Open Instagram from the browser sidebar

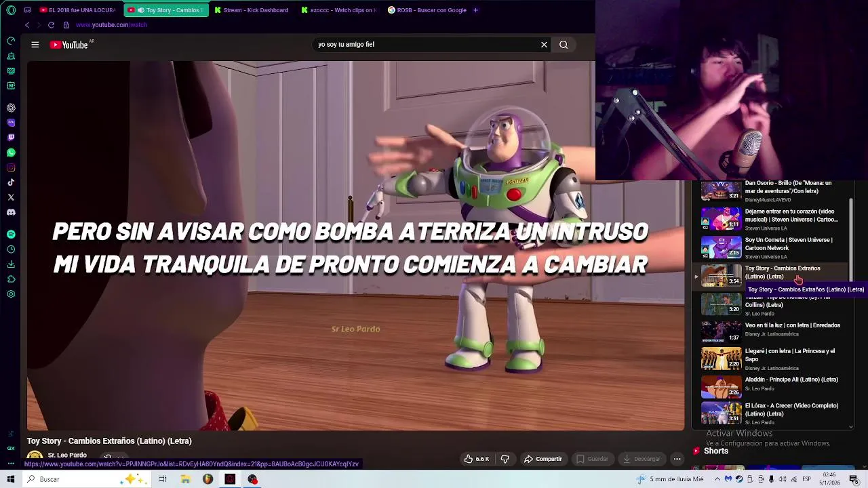[x=11, y=167]
